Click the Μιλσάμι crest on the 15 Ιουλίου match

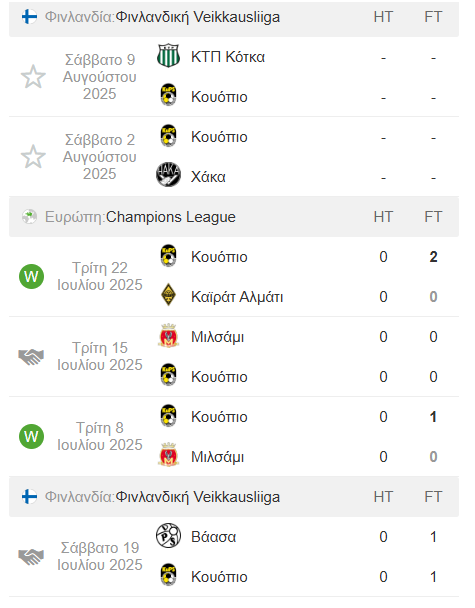point(168,335)
